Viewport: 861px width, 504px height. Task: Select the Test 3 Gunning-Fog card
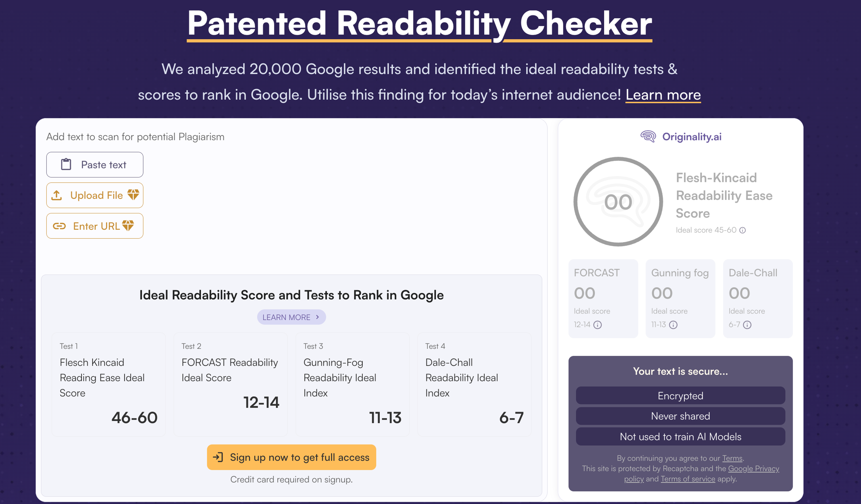click(353, 385)
